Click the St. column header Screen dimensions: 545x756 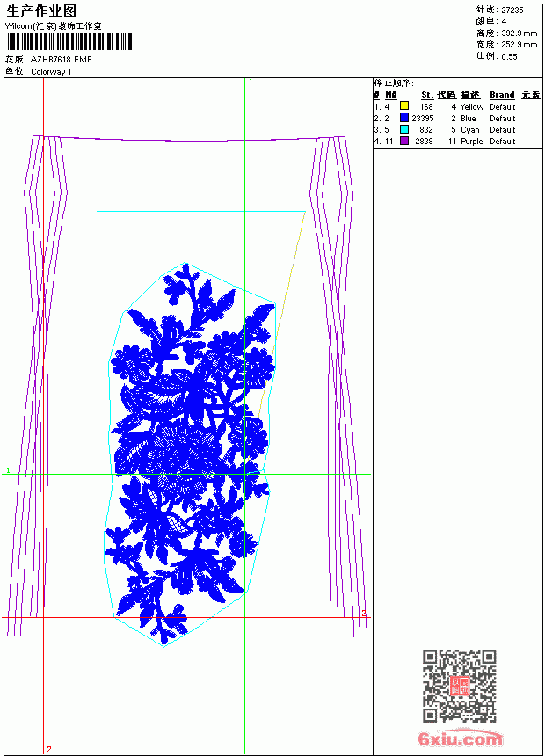pos(427,95)
